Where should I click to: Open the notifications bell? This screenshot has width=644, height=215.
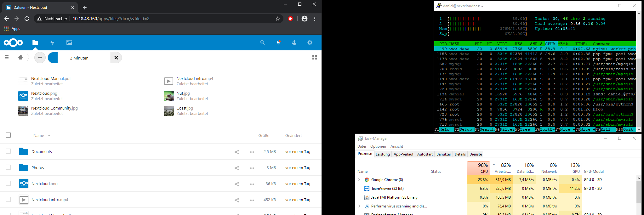click(x=278, y=42)
